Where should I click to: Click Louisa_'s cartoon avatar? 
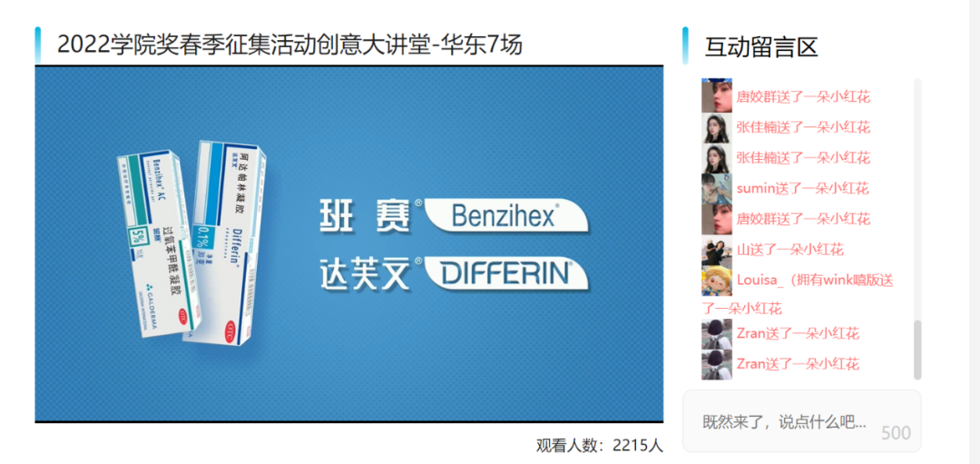(716, 281)
